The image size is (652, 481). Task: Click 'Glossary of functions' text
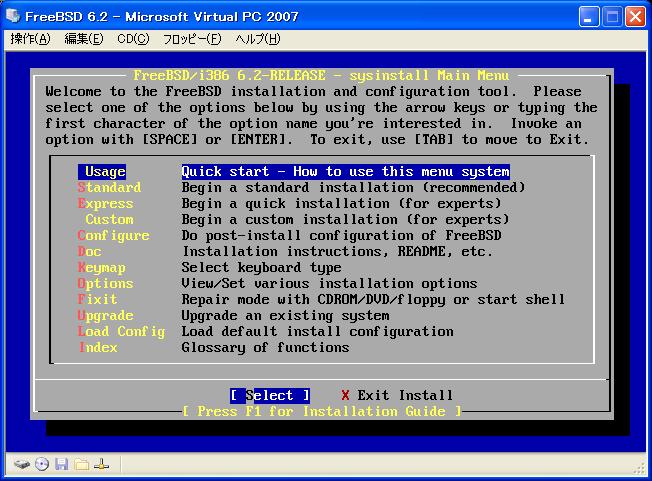tap(266, 348)
